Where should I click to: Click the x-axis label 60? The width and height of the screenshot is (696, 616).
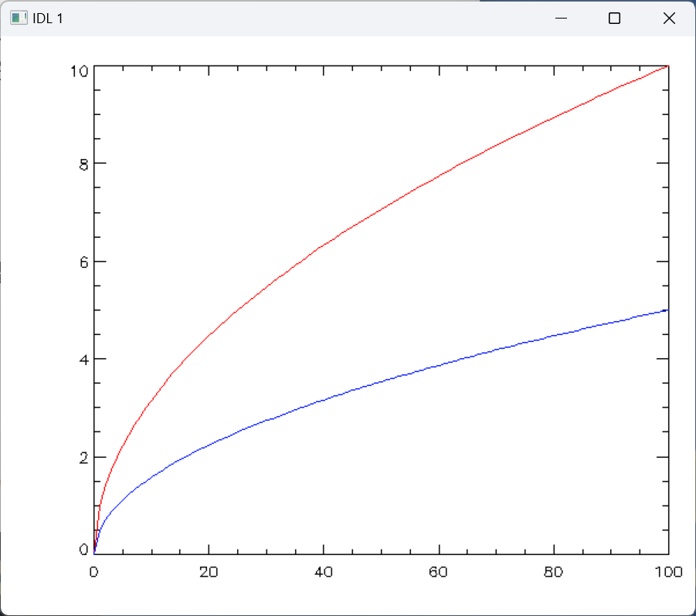pos(439,572)
